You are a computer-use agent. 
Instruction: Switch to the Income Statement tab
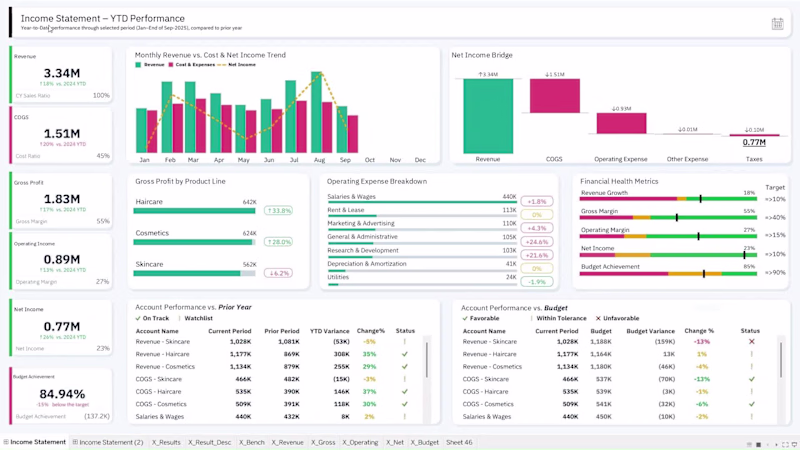[35, 442]
